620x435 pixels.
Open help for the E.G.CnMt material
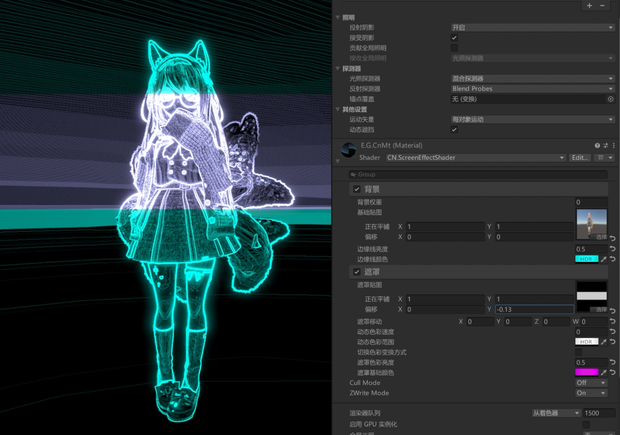pyautogui.click(x=597, y=146)
